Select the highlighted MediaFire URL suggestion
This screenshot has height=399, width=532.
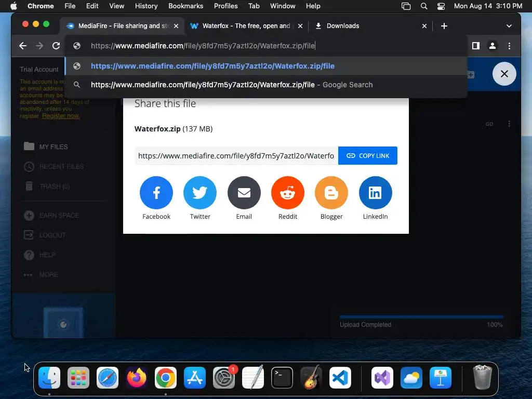point(266,66)
